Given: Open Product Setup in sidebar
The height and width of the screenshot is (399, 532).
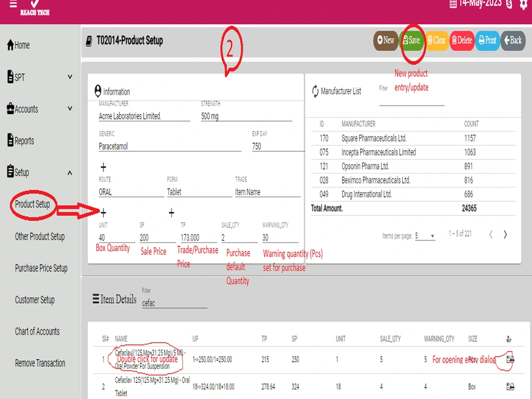Looking at the screenshot, I should coord(32,204).
